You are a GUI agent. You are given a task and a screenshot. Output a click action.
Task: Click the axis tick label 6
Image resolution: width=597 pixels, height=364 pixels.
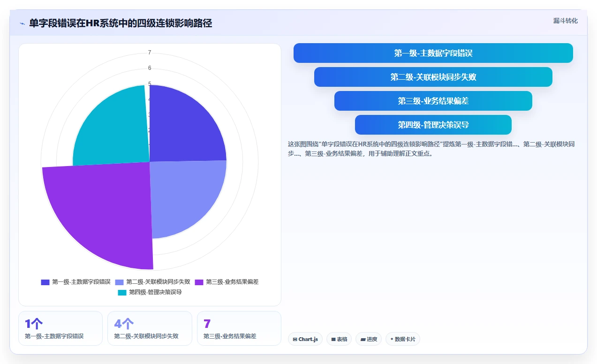tap(150, 68)
